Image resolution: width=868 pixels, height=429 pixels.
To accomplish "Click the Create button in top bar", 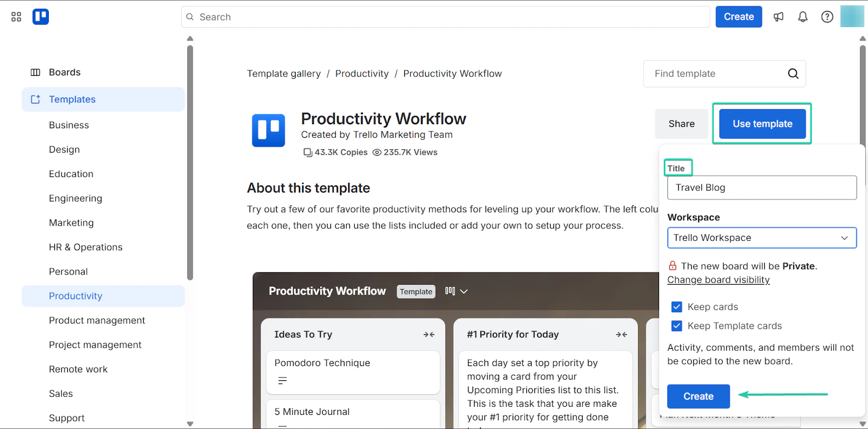I will click(739, 17).
